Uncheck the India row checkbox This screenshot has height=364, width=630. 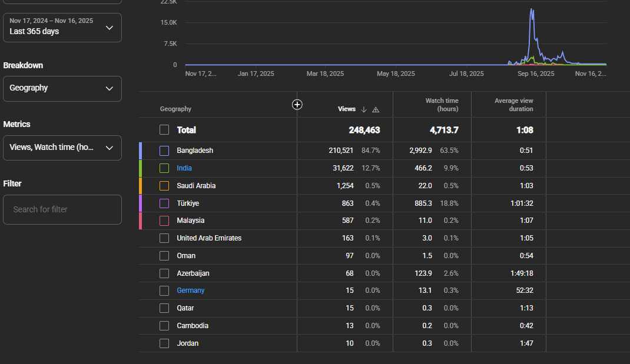164,168
